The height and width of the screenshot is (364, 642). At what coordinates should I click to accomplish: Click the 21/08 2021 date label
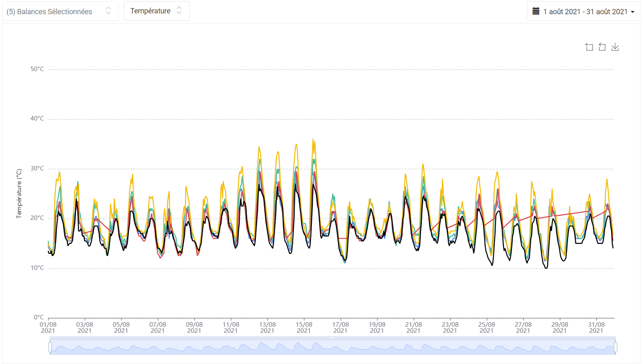pos(413,327)
